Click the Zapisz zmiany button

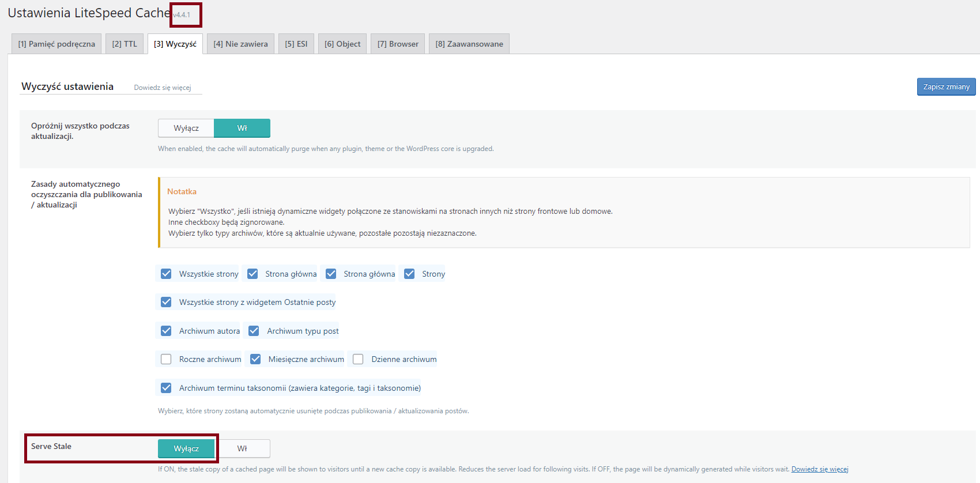point(947,86)
